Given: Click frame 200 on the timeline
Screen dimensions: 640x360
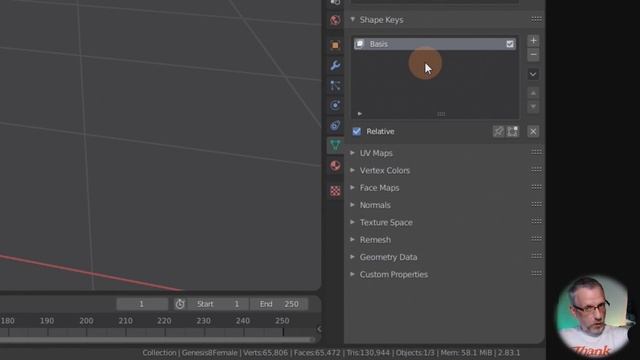Looking at the screenshot, I should tap(86, 321).
